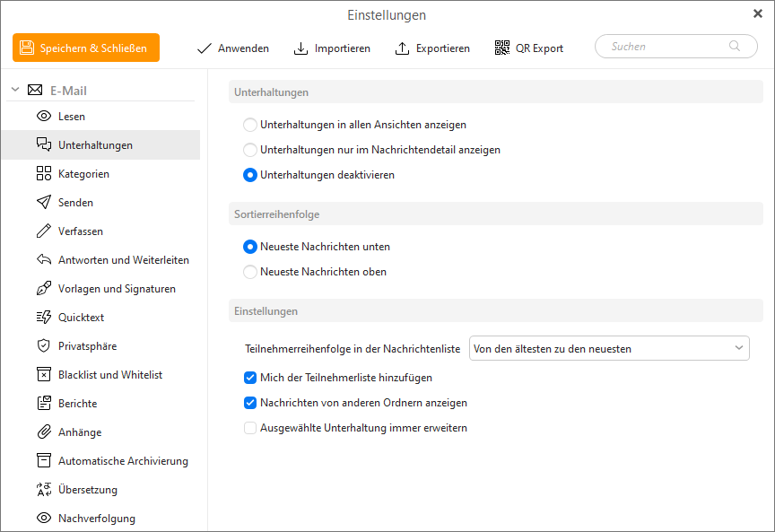Click the lightning Quicktext icon

pyautogui.click(x=43, y=318)
